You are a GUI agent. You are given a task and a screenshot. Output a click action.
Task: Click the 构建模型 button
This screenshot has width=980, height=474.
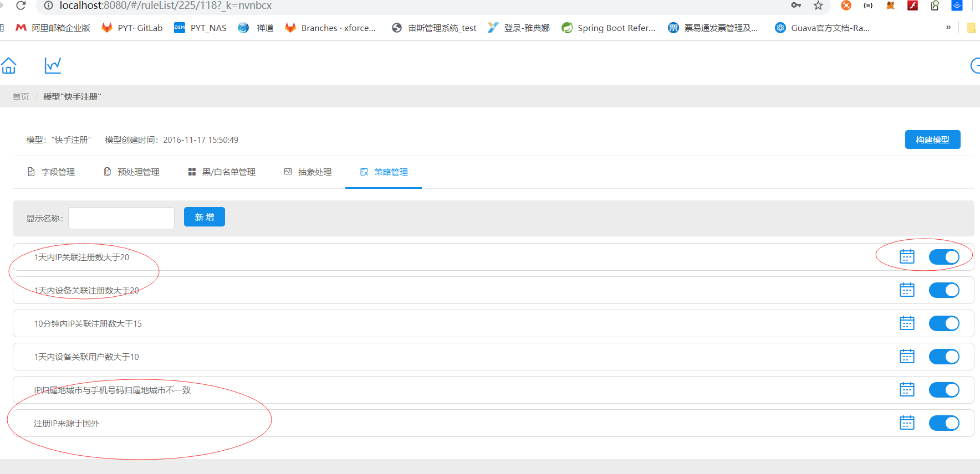click(x=932, y=140)
